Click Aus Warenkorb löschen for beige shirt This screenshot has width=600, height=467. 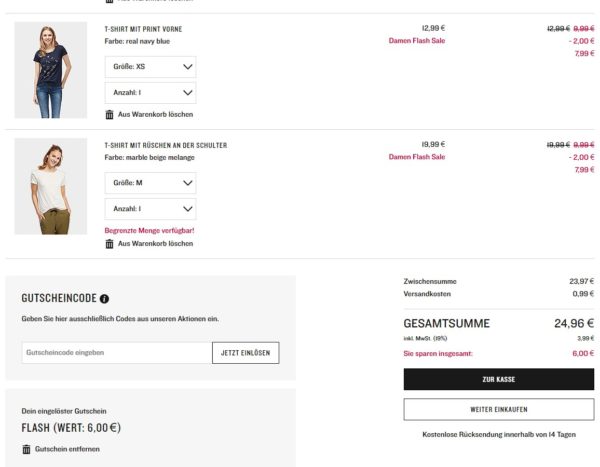pyautogui.click(x=155, y=244)
